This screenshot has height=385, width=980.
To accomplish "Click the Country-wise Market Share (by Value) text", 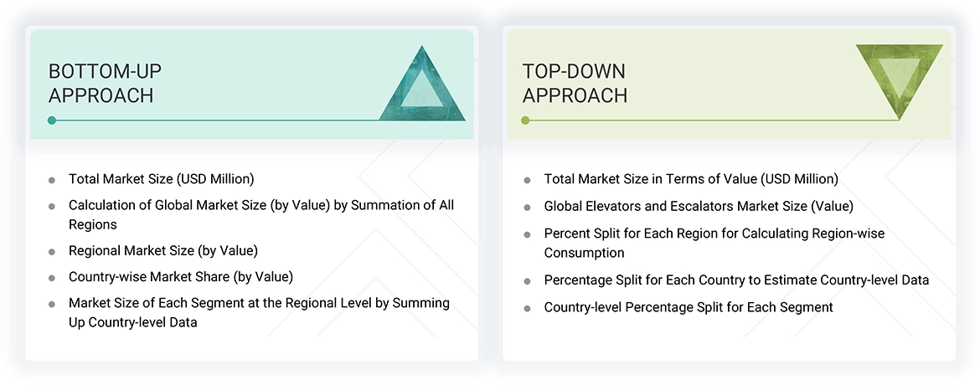I will tap(180, 276).
